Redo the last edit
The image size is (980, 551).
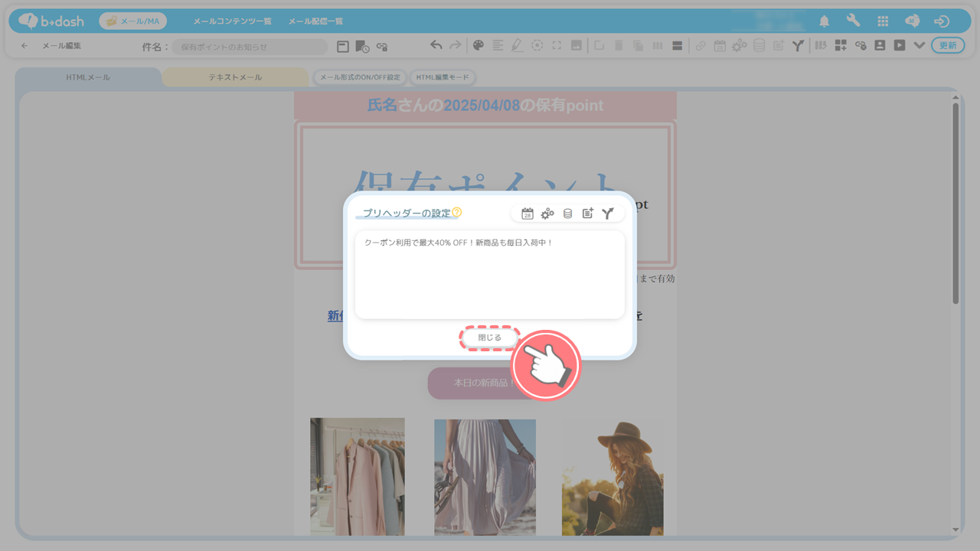point(456,46)
